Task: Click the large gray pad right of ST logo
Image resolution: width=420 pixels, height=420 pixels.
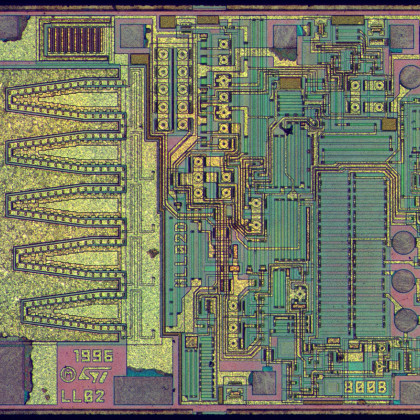Action: [x=143, y=390]
